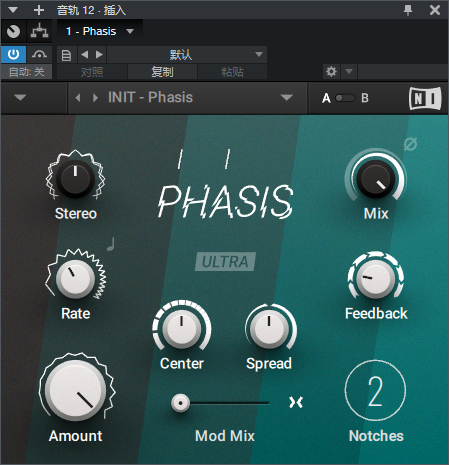
Task: Click the knob-style channel editor icon
Action: 13,31
